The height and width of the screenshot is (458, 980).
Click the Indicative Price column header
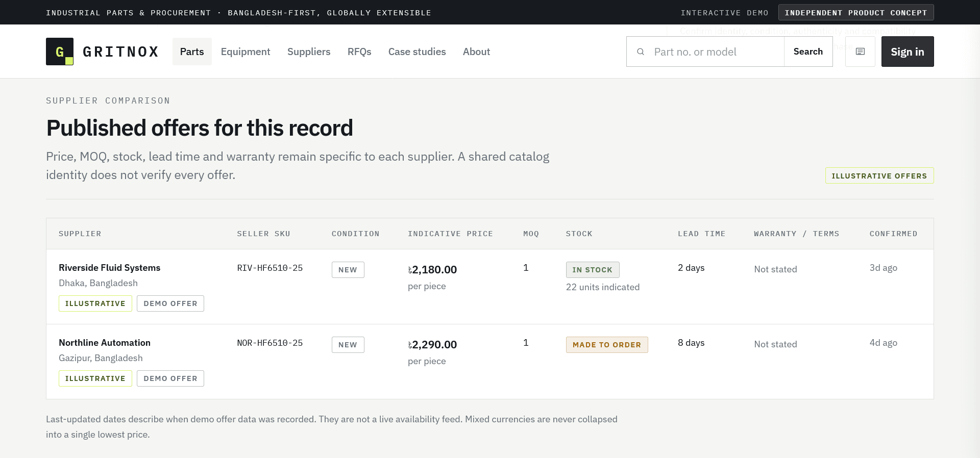(451, 234)
